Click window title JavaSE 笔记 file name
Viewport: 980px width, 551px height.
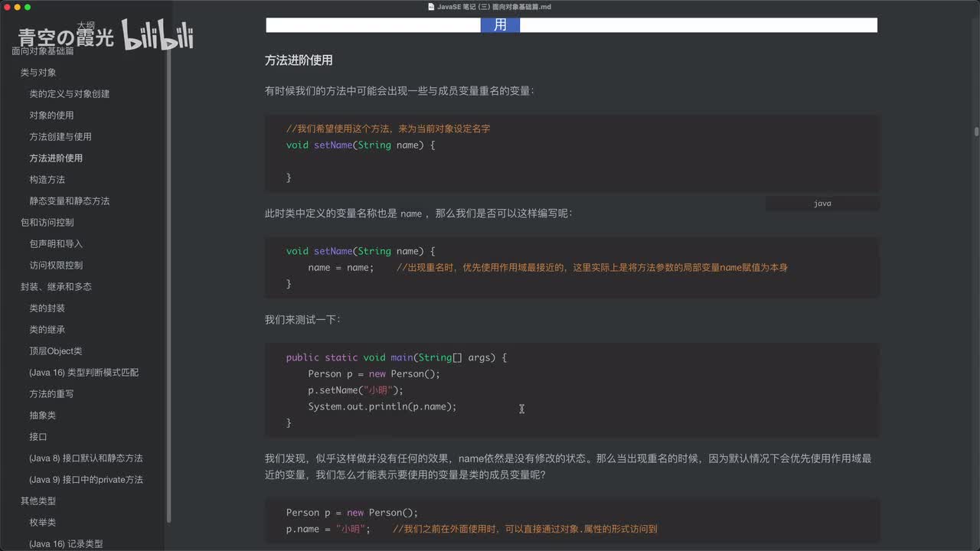pos(494,7)
